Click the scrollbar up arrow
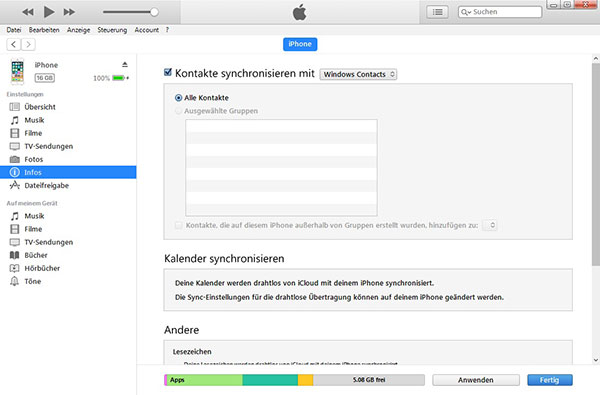Screen dimensions: 600x395 click(x=596, y=59)
